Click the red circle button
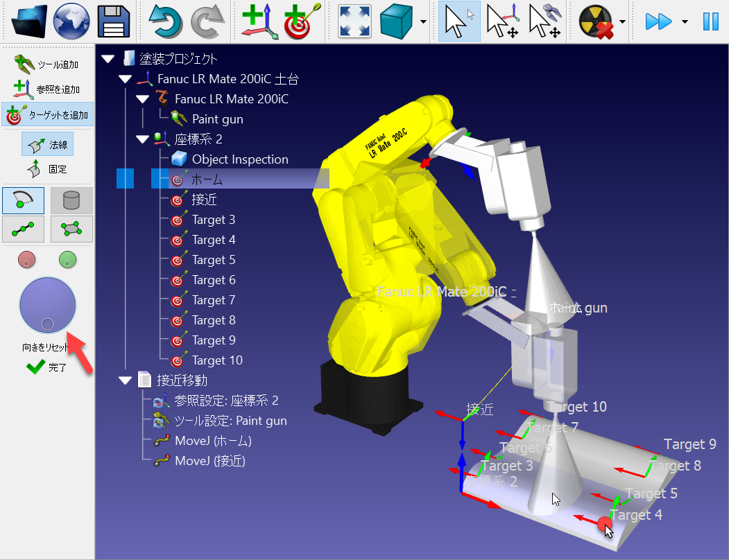The width and height of the screenshot is (729, 560). tap(27, 259)
